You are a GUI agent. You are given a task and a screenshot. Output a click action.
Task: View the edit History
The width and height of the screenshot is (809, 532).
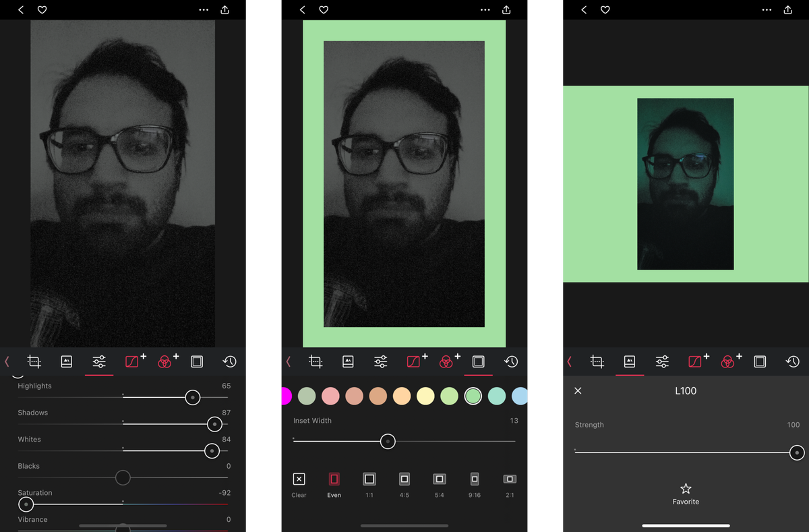229,361
